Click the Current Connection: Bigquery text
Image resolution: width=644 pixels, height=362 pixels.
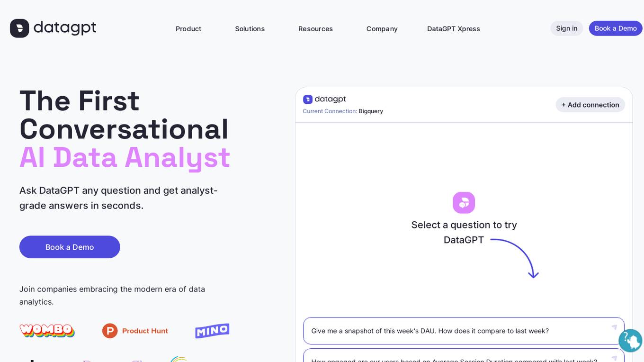343,111
